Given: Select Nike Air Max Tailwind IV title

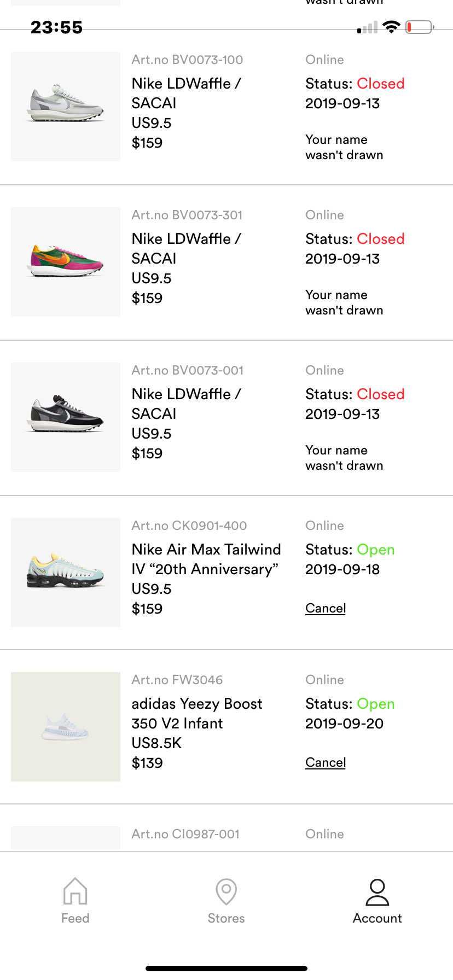Looking at the screenshot, I should (x=206, y=559).
